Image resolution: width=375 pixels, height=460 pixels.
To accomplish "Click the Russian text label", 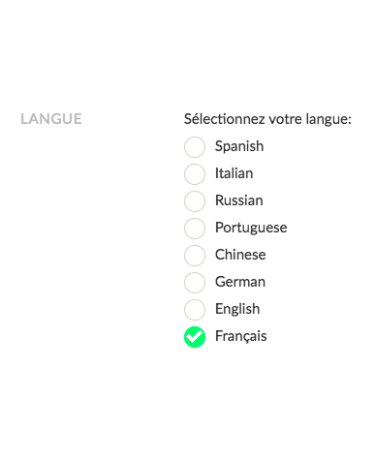I will coord(239,200).
